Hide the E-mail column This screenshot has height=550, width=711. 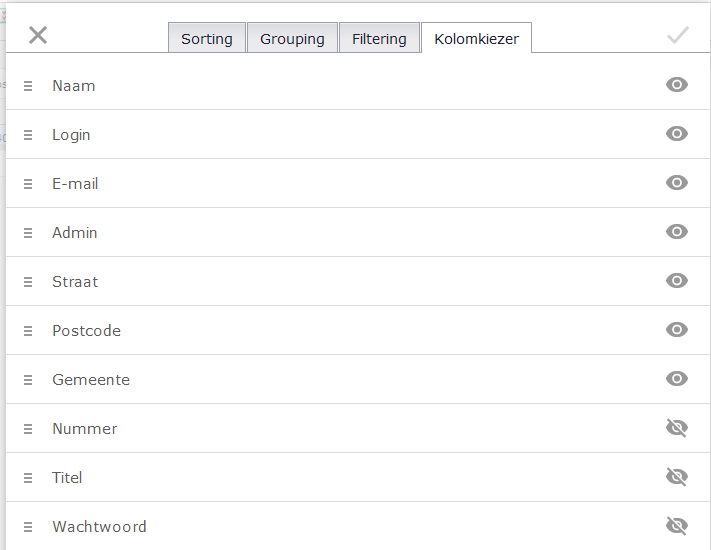click(x=677, y=183)
